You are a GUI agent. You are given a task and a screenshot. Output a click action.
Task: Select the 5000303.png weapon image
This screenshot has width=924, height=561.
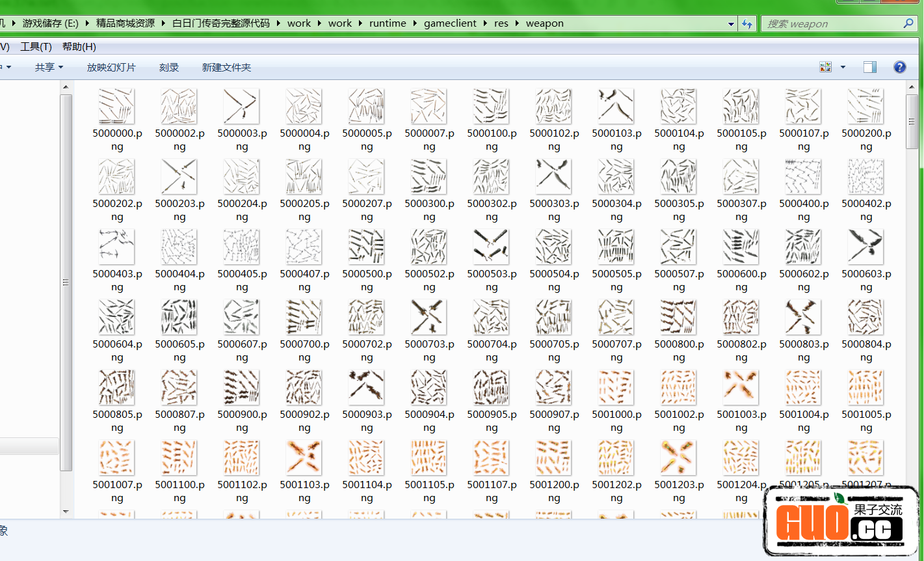pyautogui.click(x=553, y=176)
